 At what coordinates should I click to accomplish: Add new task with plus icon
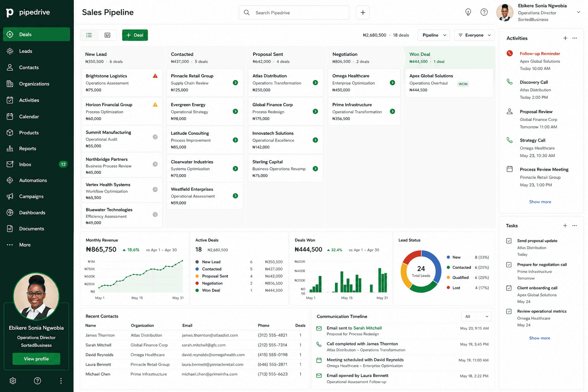click(565, 226)
